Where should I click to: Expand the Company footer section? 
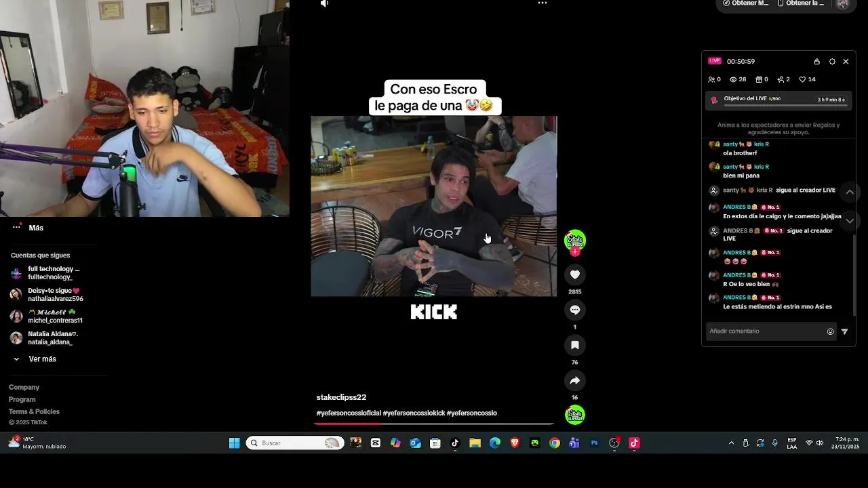[x=24, y=387]
